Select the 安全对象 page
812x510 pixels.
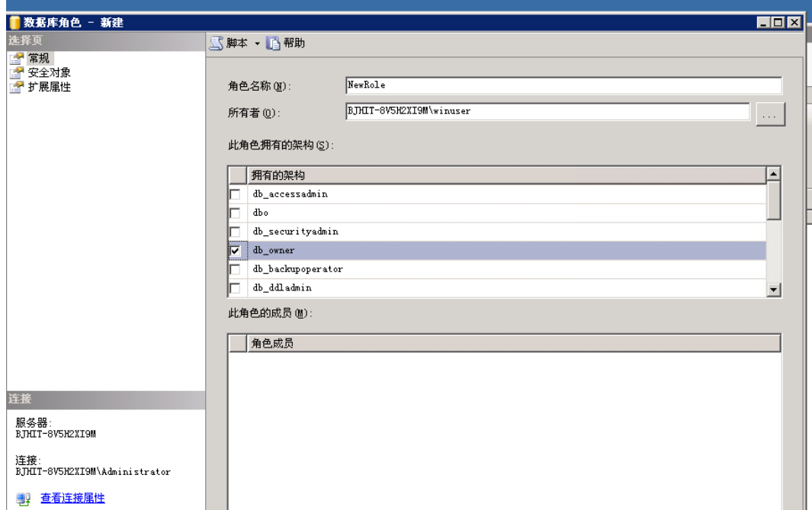(x=50, y=72)
